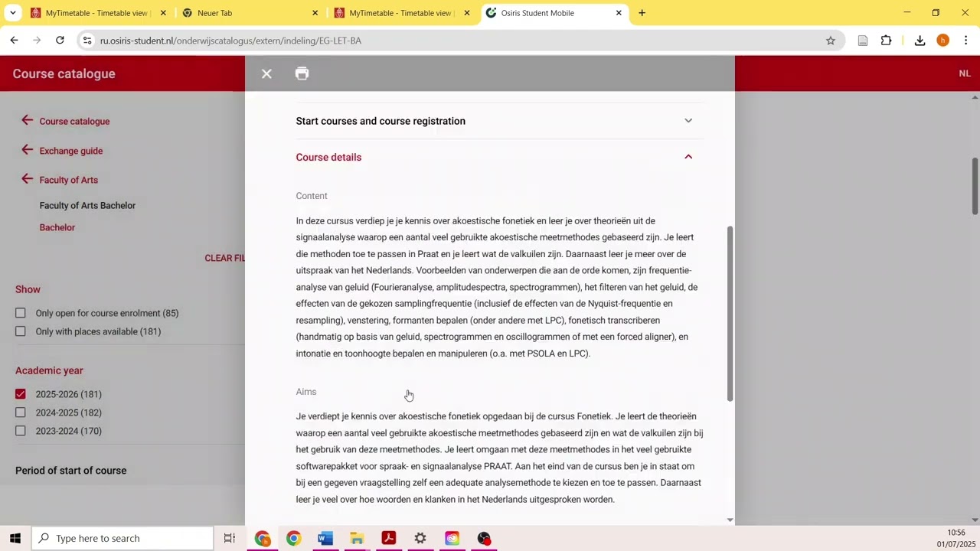Uncheck the 2025-2026 academic year
Image resolution: width=980 pixels, height=551 pixels.
[x=21, y=394]
